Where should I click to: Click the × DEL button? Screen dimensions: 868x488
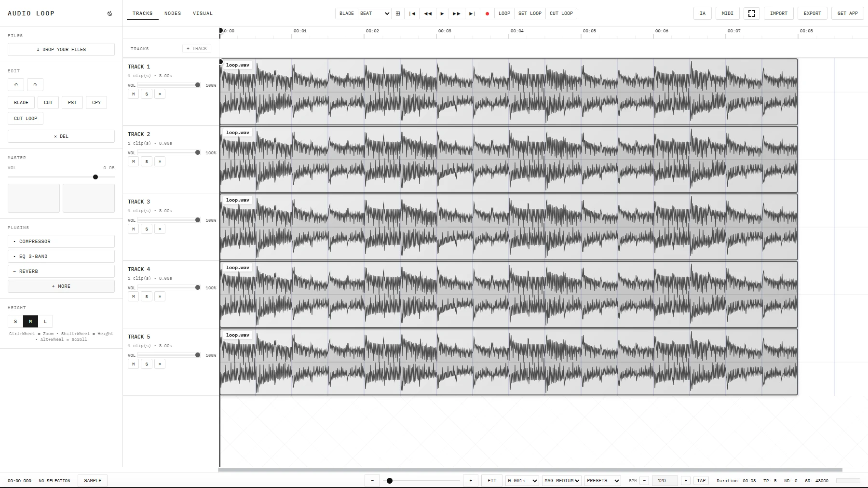point(61,136)
